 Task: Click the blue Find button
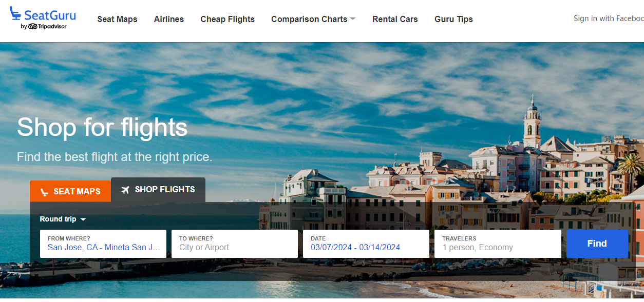[x=597, y=244]
